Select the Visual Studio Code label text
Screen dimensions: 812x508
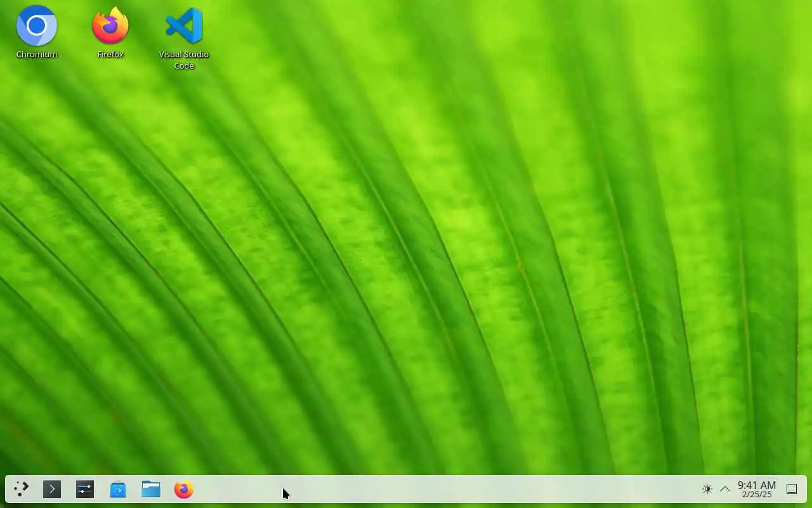click(184, 60)
